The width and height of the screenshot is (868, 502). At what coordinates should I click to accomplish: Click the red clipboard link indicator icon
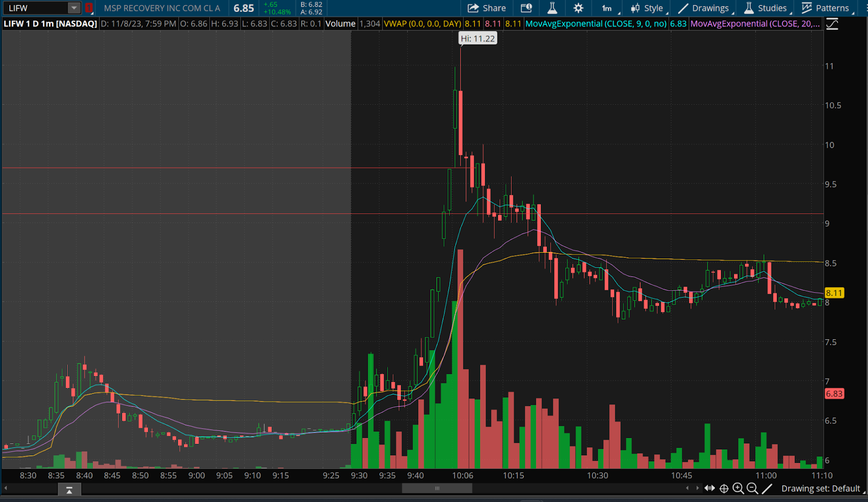tap(89, 8)
